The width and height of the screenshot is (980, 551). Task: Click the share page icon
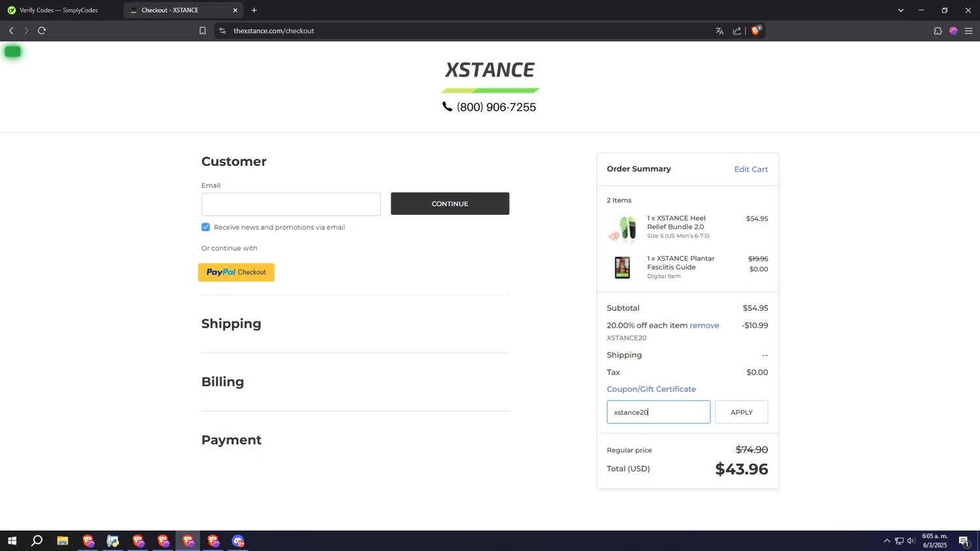[737, 31]
